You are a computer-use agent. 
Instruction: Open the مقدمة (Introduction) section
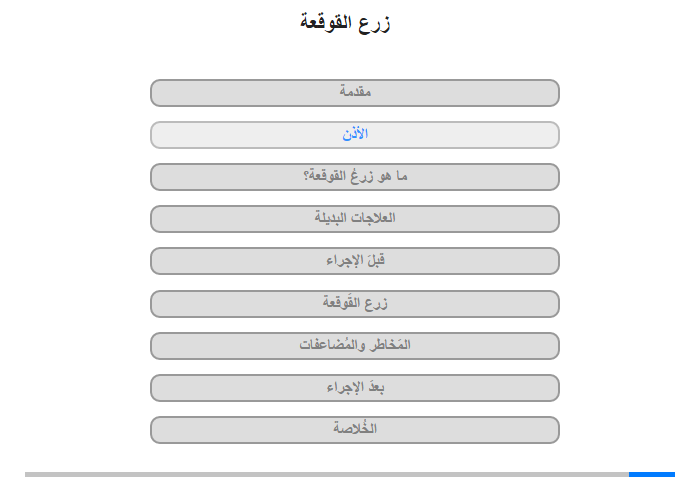pos(355,93)
